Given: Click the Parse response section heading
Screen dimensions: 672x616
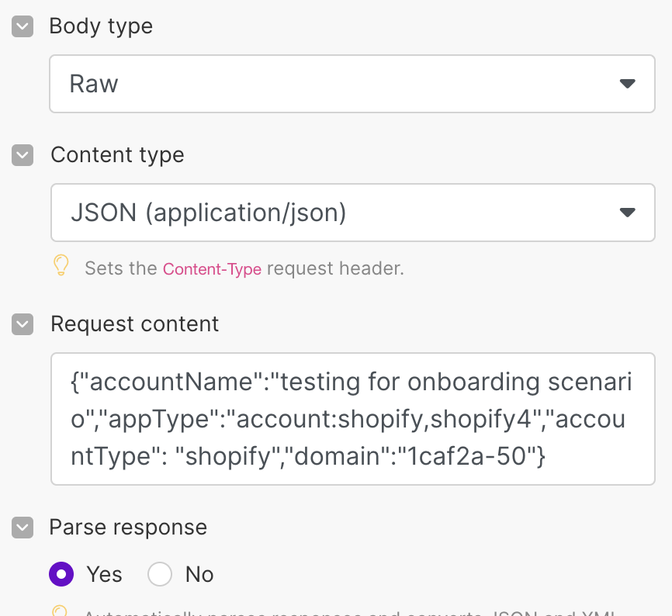Looking at the screenshot, I should [x=128, y=528].
